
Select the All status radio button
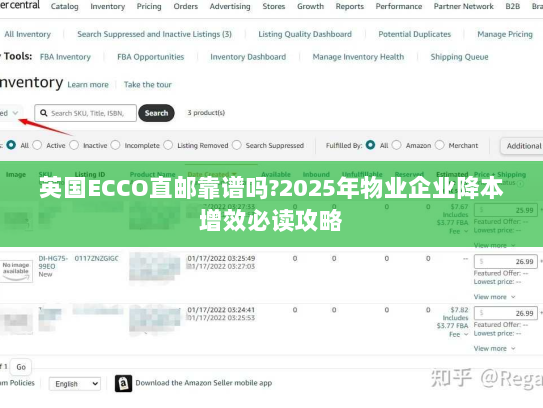coord(11,145)
